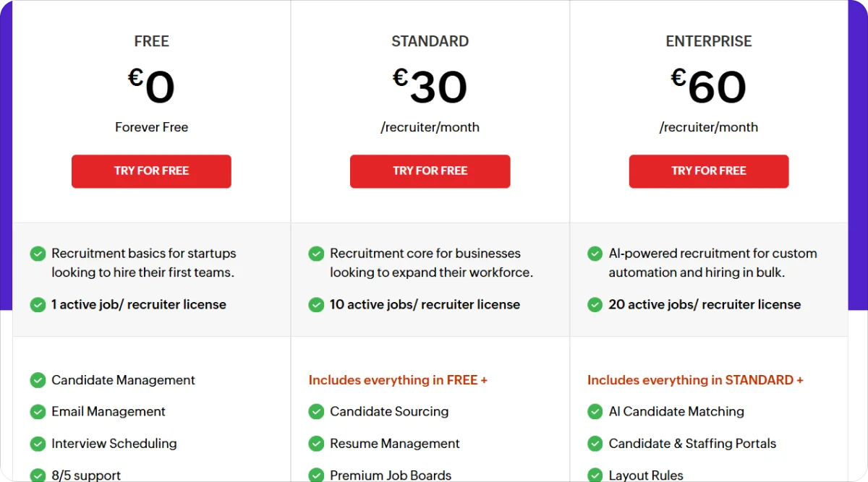This screenshot has width=868, height=482.
Task: Click the green check beside Candidate Sourcing
Action: (x=316, y=412)
